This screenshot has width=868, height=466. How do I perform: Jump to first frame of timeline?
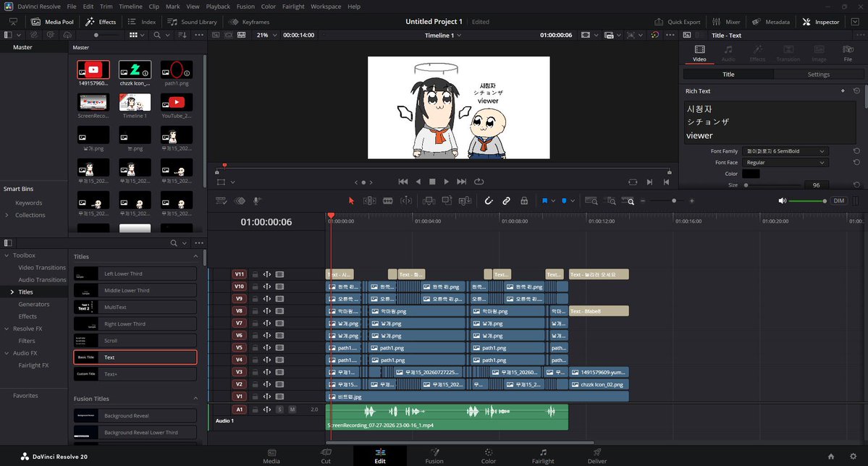coord(403,182)
